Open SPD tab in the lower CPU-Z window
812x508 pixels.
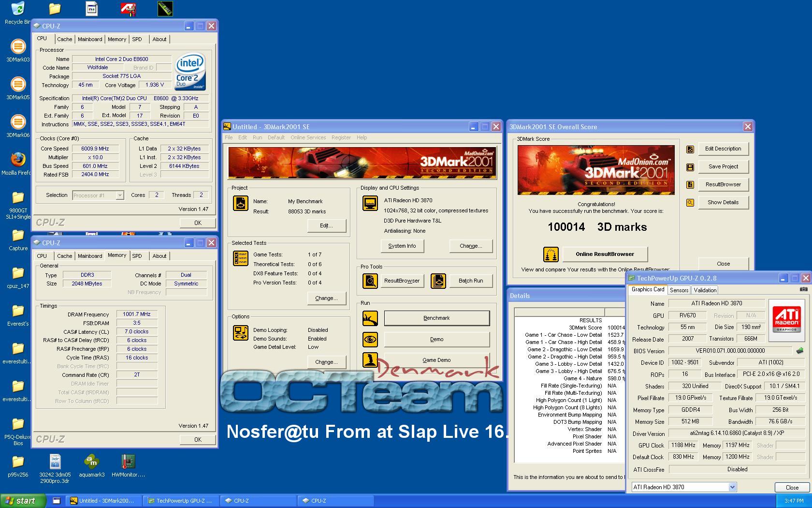coord(137,256)
